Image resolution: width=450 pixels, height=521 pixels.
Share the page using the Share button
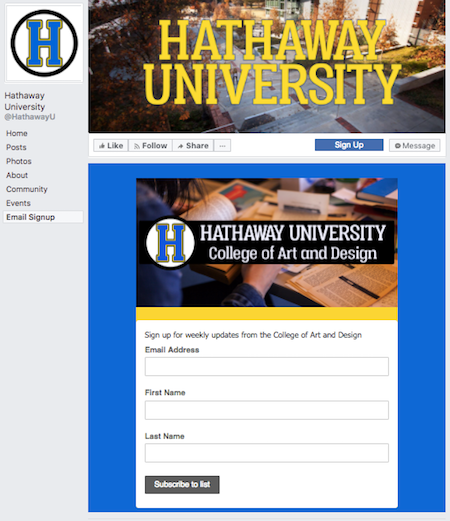click(x=193, y=146)
